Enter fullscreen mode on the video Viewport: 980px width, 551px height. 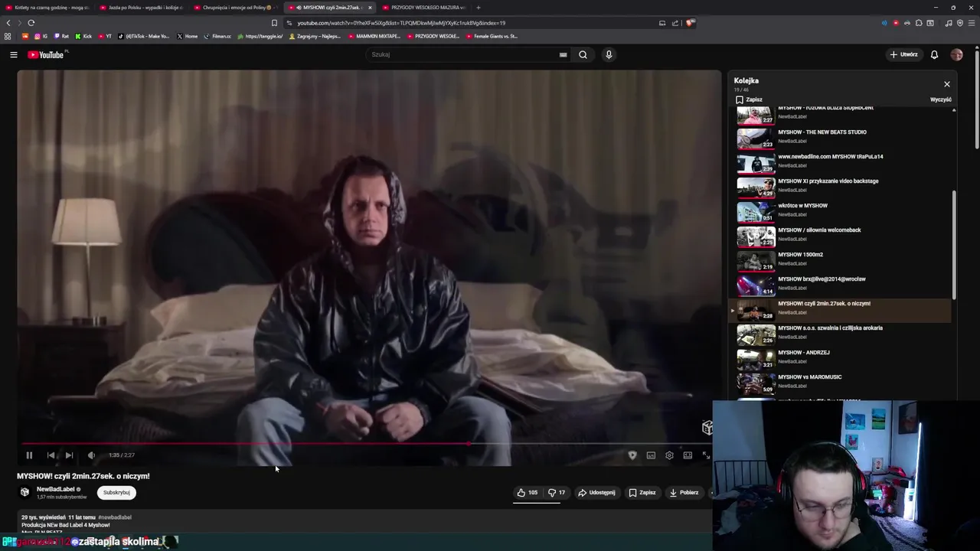click(x=706, y=455)
